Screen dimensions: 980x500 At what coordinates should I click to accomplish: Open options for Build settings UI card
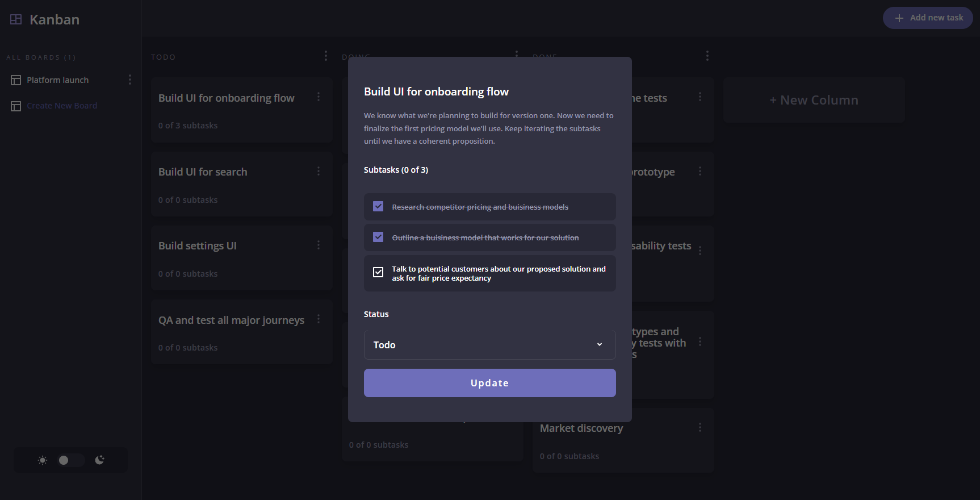pos(319,245)
